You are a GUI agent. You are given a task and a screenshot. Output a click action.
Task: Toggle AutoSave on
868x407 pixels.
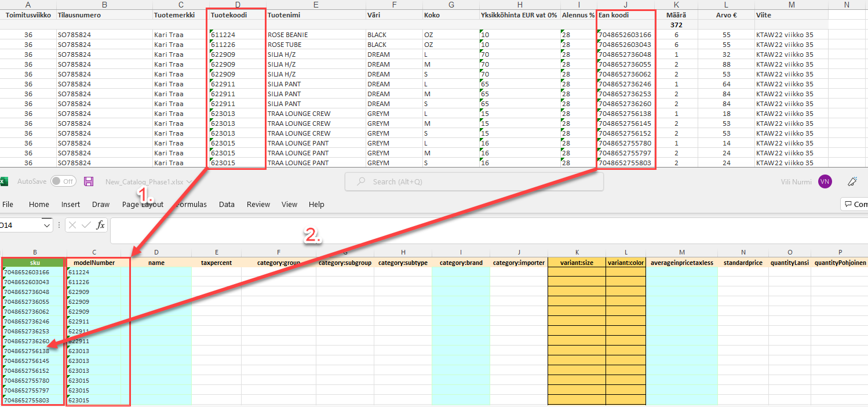click(x=64, y=181)
